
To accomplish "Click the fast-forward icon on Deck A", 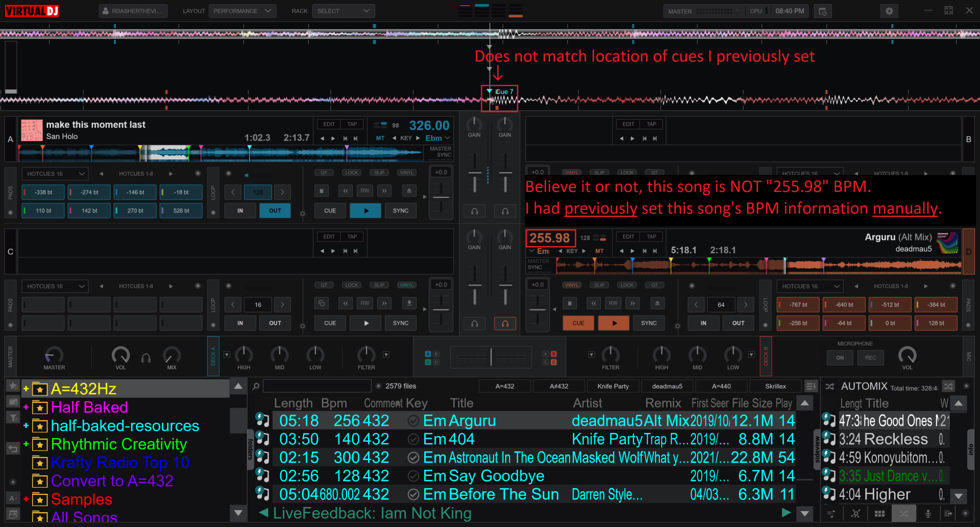I will pos(384,191).
